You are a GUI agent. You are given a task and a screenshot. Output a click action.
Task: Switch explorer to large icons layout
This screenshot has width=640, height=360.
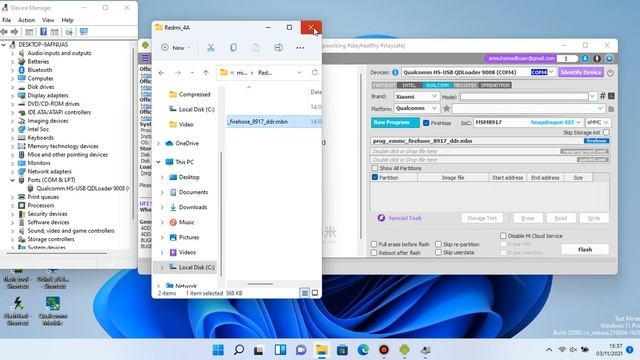tap(315, 293)
